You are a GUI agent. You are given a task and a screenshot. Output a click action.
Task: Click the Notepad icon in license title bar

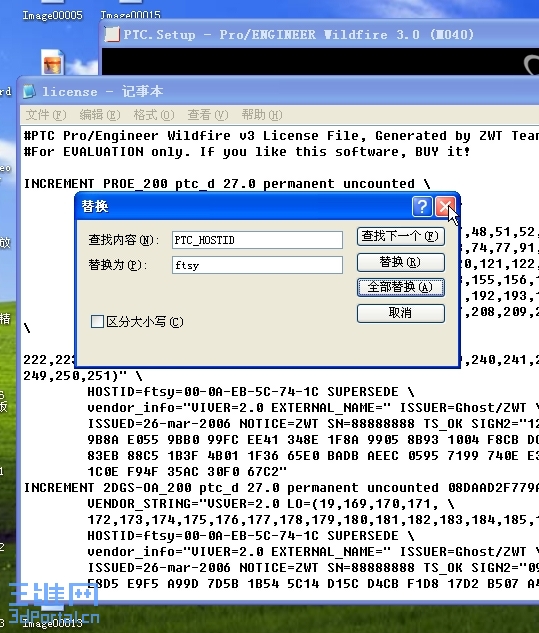tap(29, 92)
